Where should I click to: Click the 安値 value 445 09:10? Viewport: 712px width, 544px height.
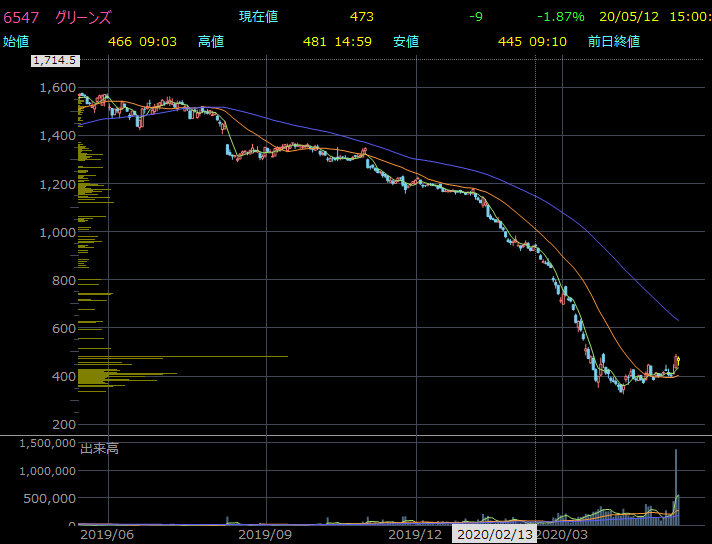click(x=533, y=41)
